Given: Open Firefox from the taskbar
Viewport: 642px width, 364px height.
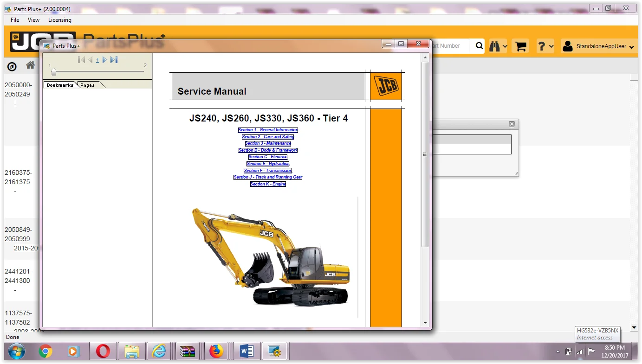Looking at the screenshot, I should 216,352.
